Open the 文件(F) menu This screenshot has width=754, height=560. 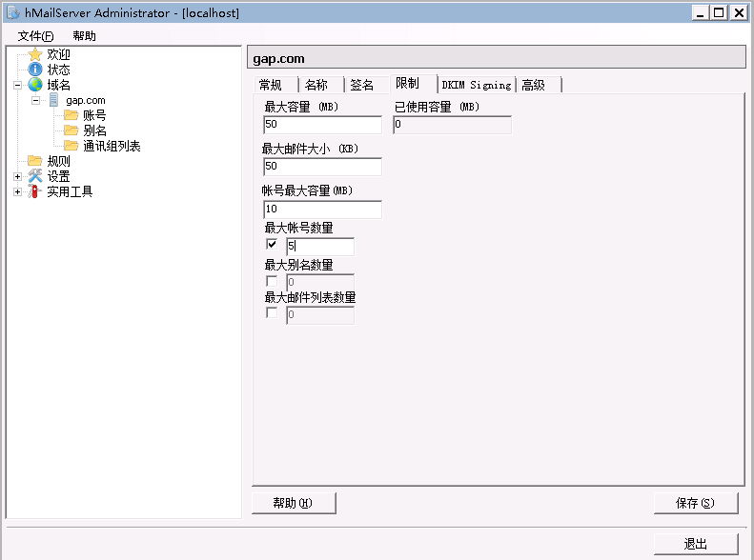(x=35, y=36)
